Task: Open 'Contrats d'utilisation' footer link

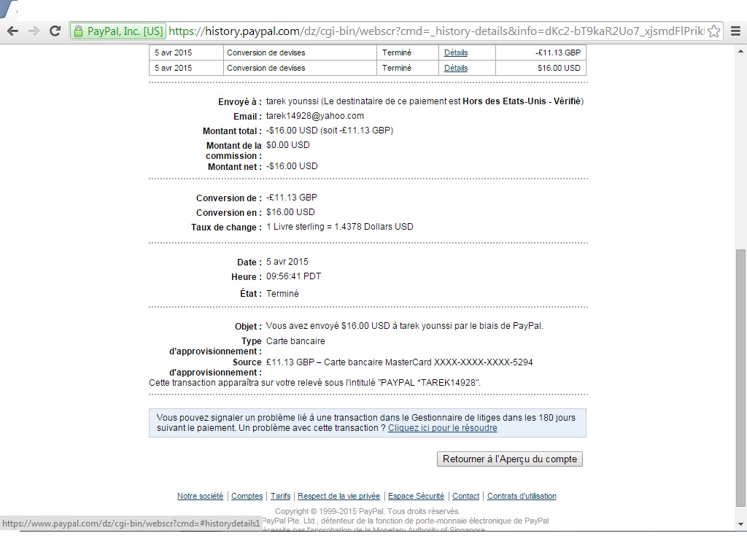Action: (x=522, y=496)
